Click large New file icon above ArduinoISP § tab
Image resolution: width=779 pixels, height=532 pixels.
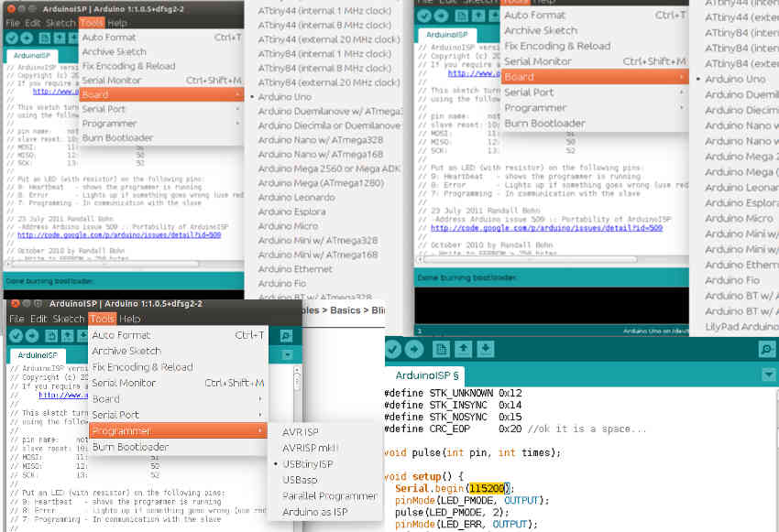point(441,350)
